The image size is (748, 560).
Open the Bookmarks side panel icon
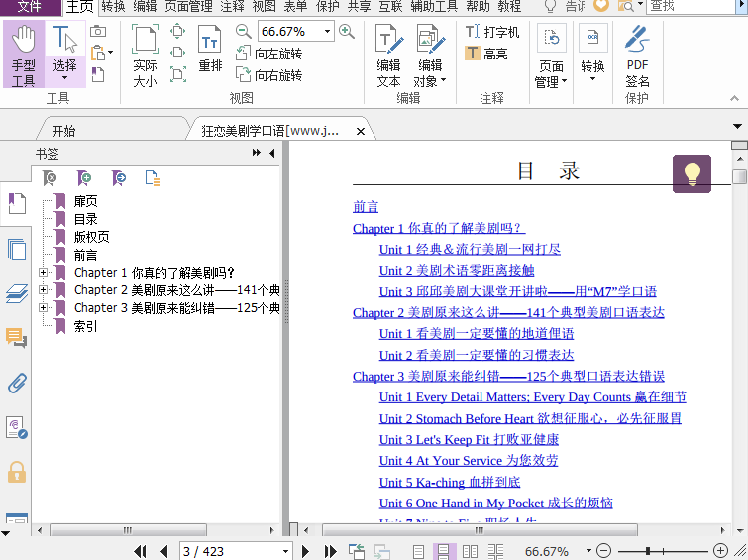click(17, 204)
